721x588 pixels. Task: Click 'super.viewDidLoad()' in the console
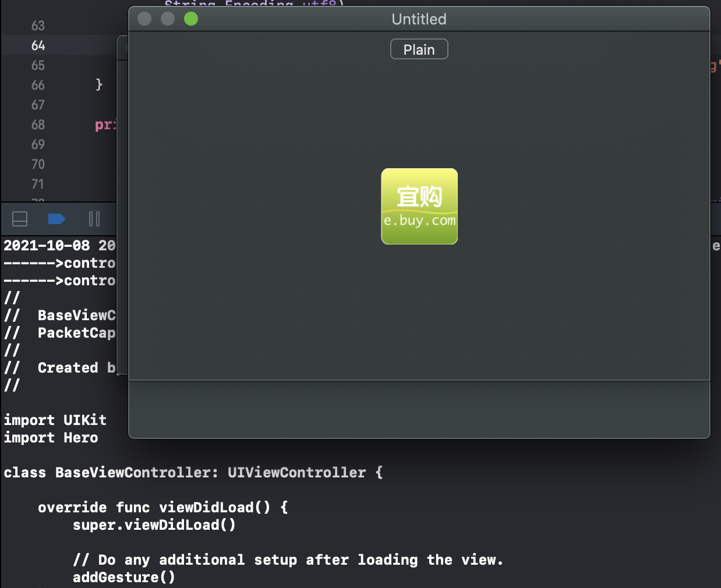coord(154,525)
